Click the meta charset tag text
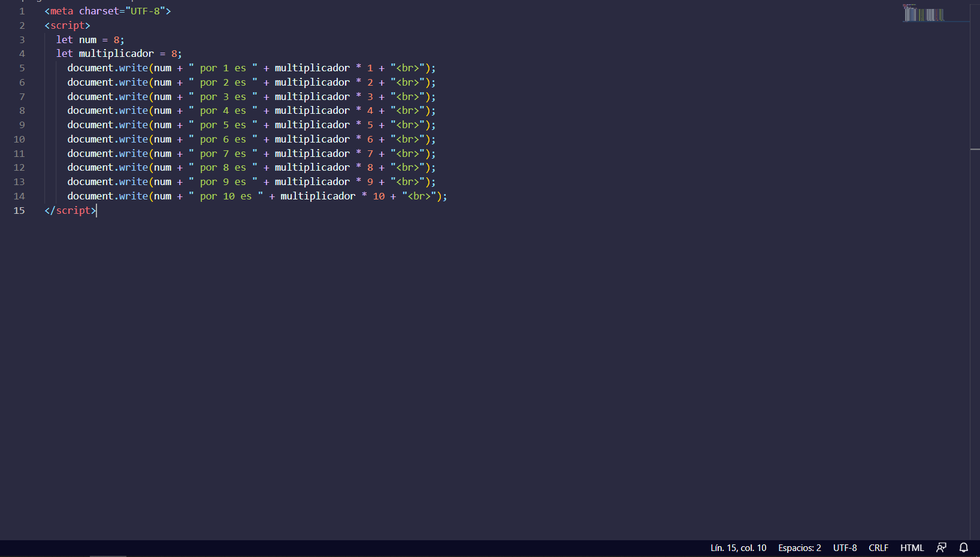This screenshot has height=557, width=980. pyautogui.click(x=108, y=11)
